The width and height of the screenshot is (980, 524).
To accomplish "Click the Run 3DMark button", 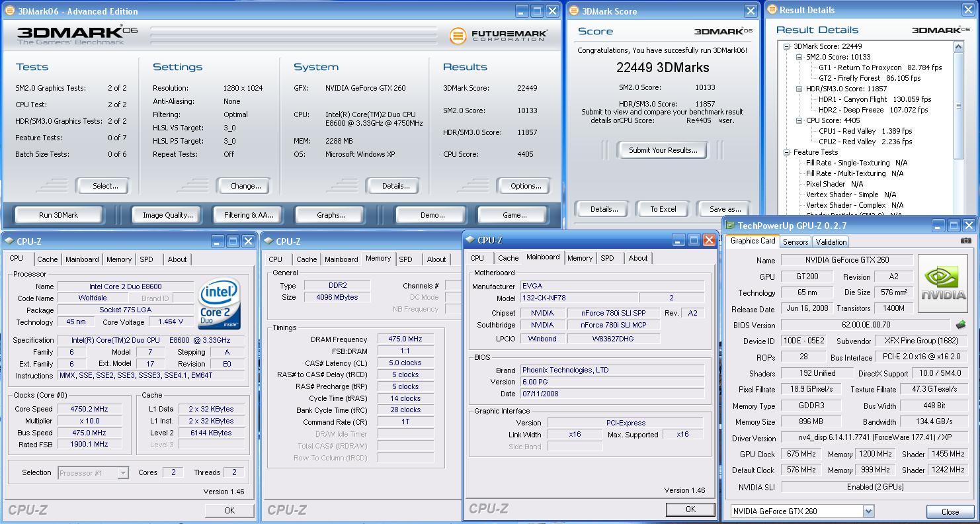I will pos(59,215).
